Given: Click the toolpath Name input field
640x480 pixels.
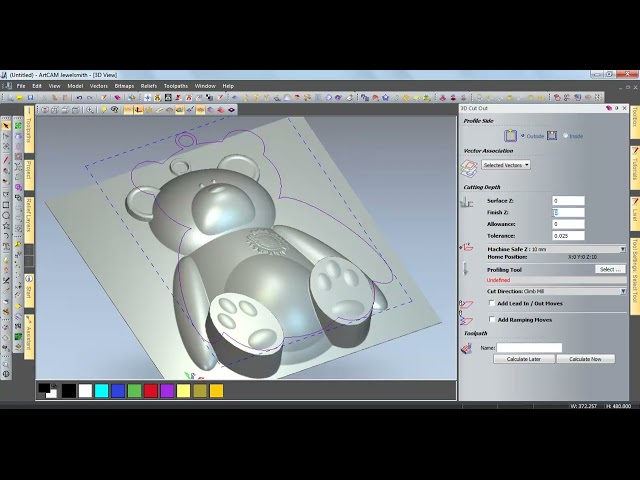Looking at the screenshot, I should (x=529, y=348).
